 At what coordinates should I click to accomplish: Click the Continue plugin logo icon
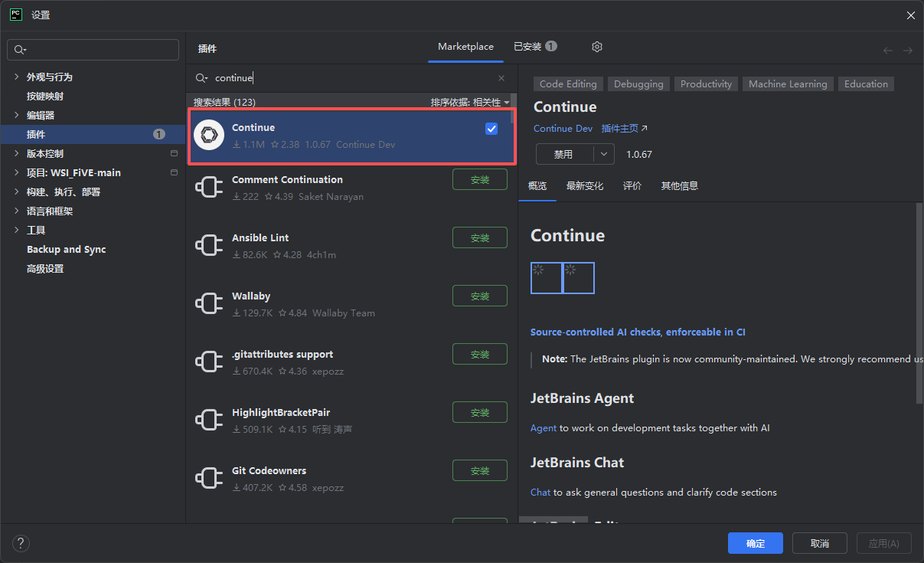click(209, 136)
